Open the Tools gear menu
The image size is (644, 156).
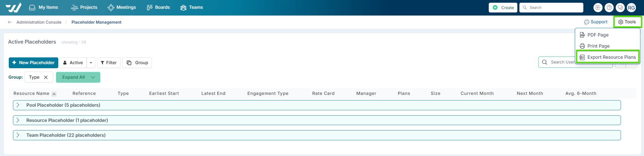627,22
